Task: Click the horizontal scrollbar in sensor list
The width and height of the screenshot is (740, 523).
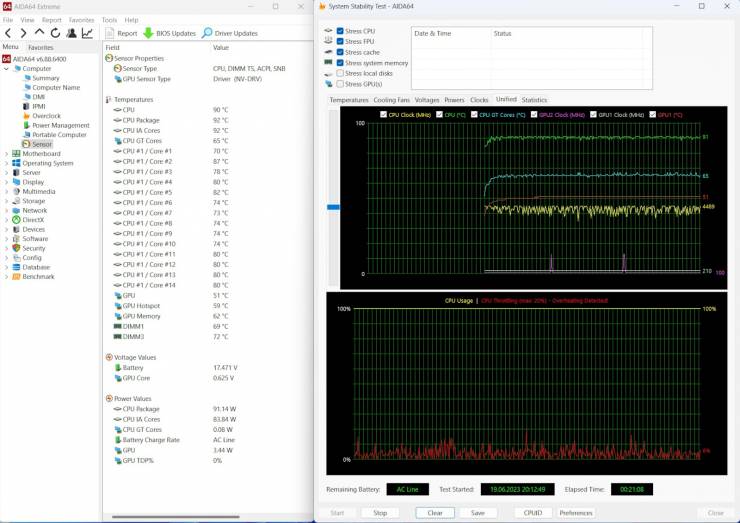Action: 176,517
